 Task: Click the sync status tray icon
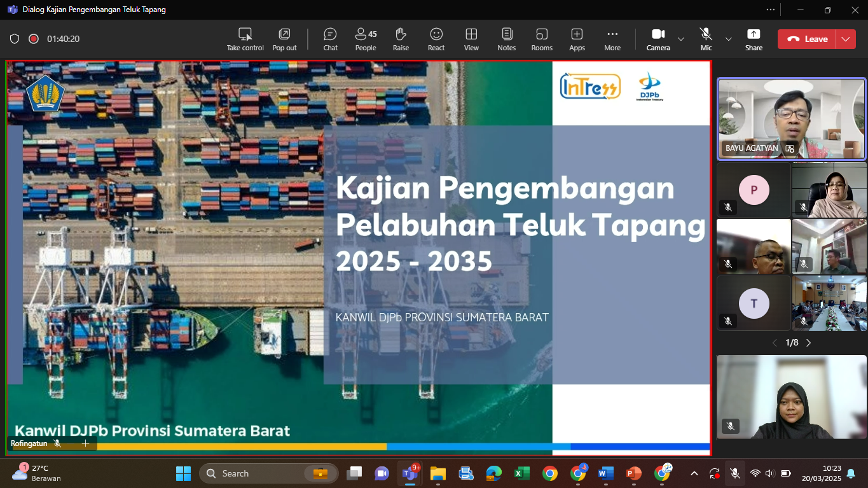click(715, 473)
